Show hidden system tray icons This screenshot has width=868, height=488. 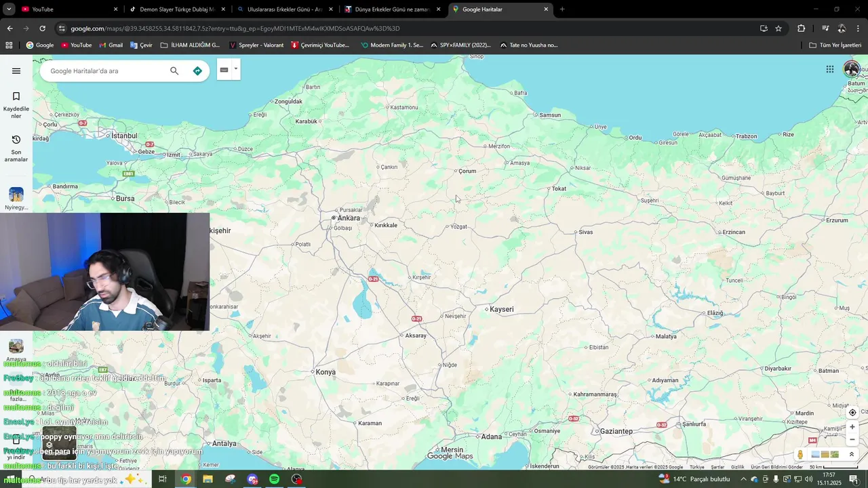(x=743, y=479)
